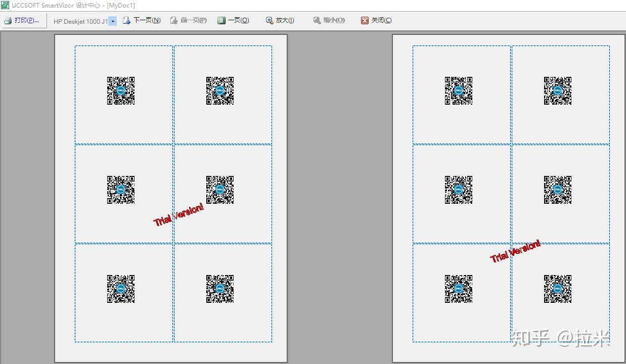
Task: Switch to single page view 一页(O)
Action: coord(233,21)
